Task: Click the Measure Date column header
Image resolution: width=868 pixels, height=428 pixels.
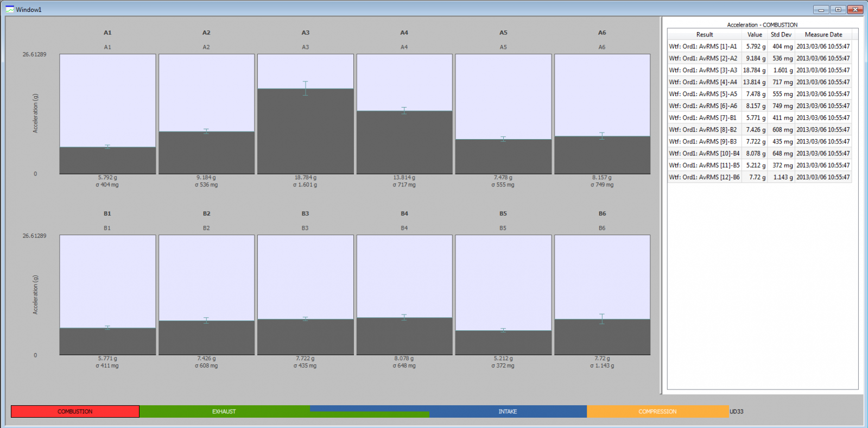Action: 823,34
